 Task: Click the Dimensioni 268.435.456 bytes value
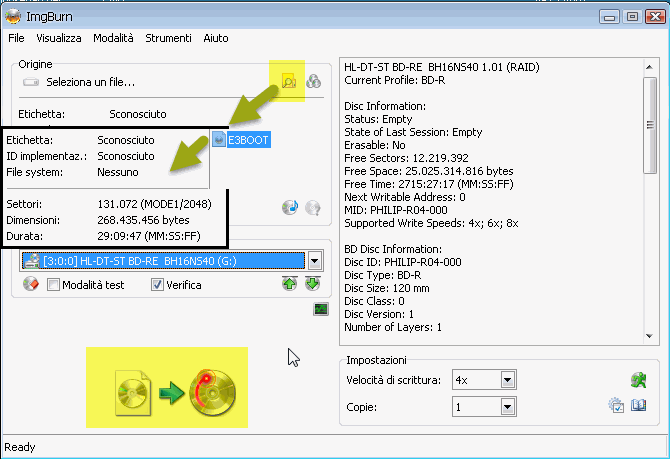[143, 220]
